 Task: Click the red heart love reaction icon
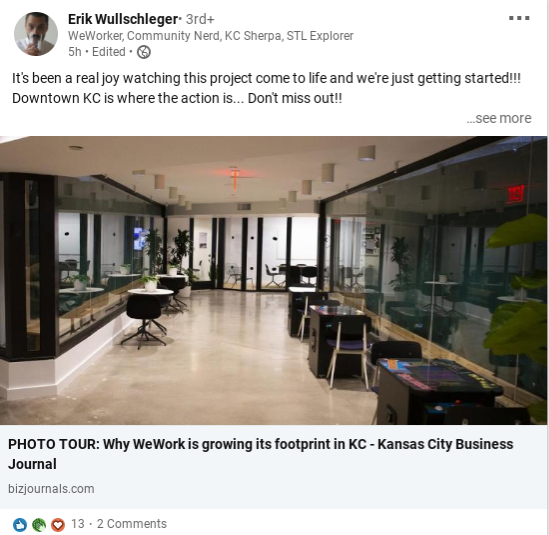(x=58, y=524)
